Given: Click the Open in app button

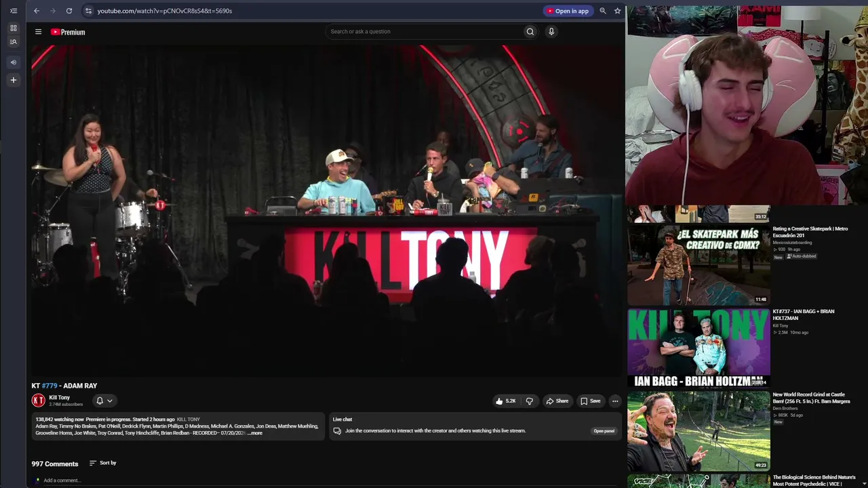Looking at the screenshot, I should [568, 11].
